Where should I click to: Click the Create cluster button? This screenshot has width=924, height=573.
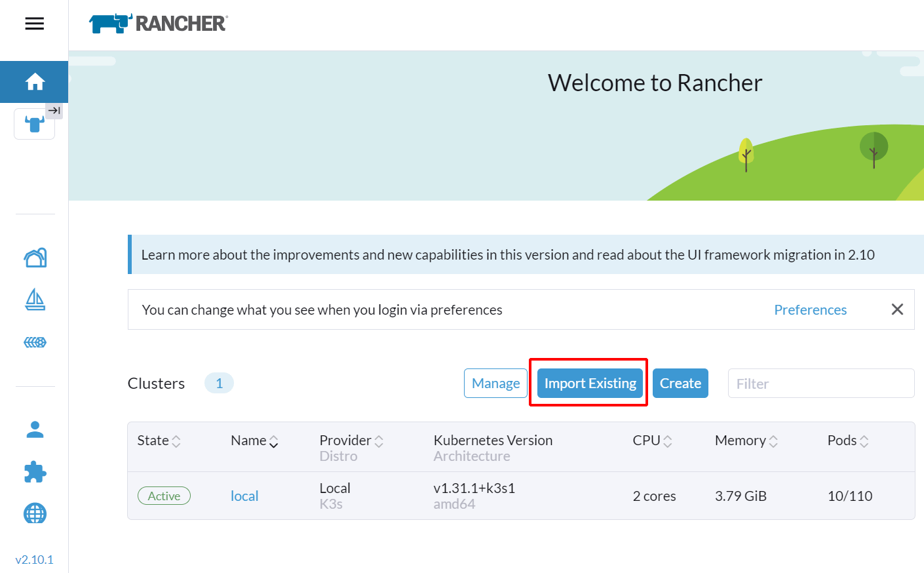[x=680, y=383]
